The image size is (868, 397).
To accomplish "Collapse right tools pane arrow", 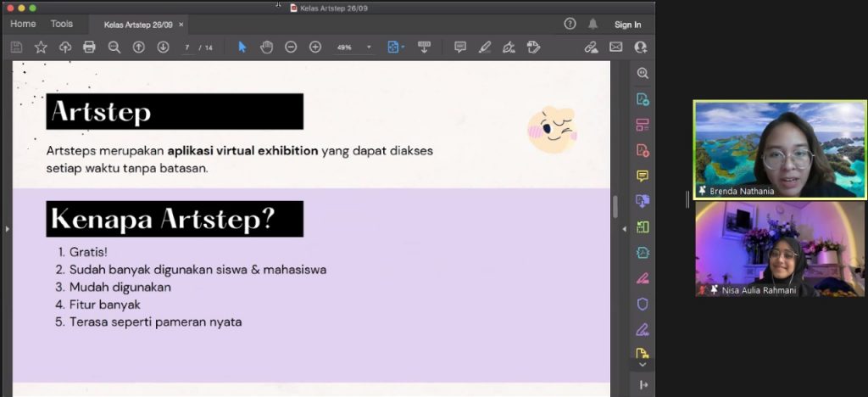I will pos(625,229).
